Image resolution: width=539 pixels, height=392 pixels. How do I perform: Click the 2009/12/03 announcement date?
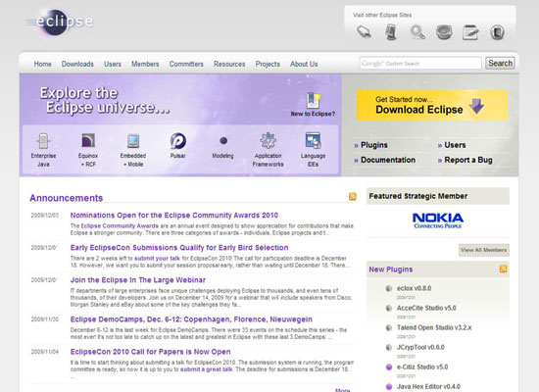pyautogui.click(x=45, y=216)
